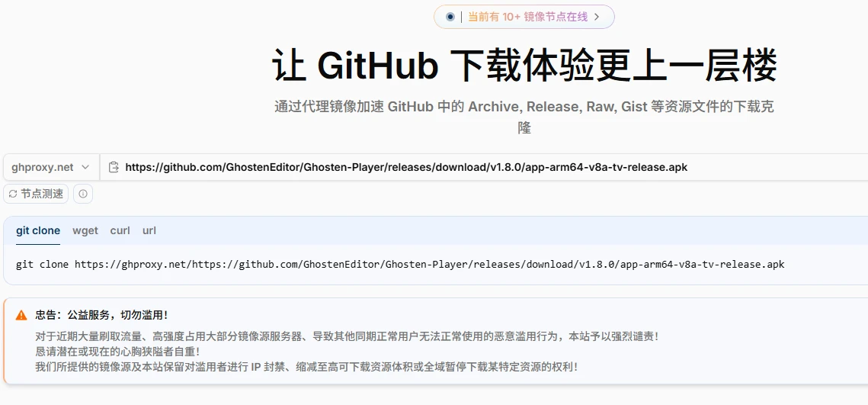
Task: Click the 忠告:公益服务,切勿滥用 warning title
Action: [101, 315]
